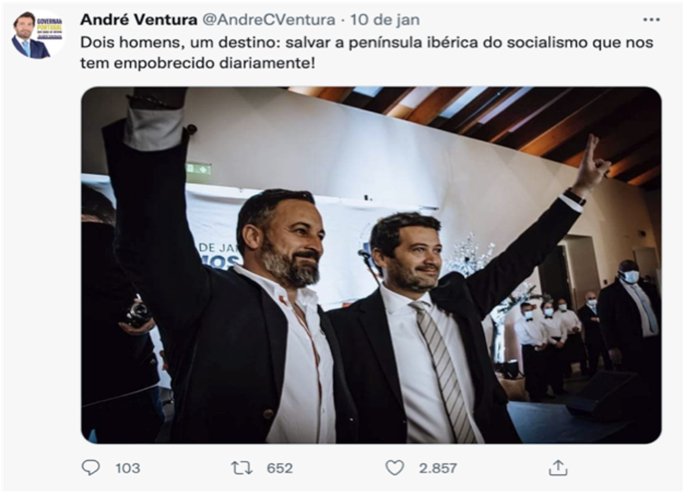Screen dimensions: 685x495
Task: Click the green exit sign in the photo
Action: coord(198,169)
